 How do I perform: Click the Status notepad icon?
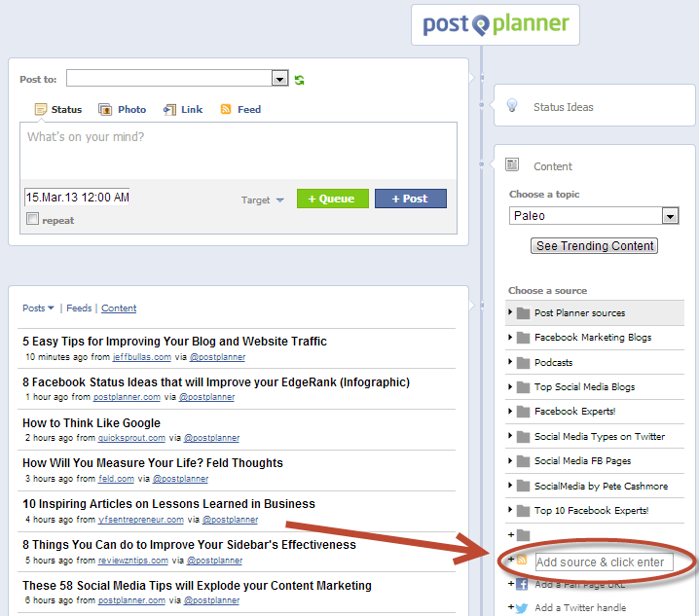tap(41, 110)
